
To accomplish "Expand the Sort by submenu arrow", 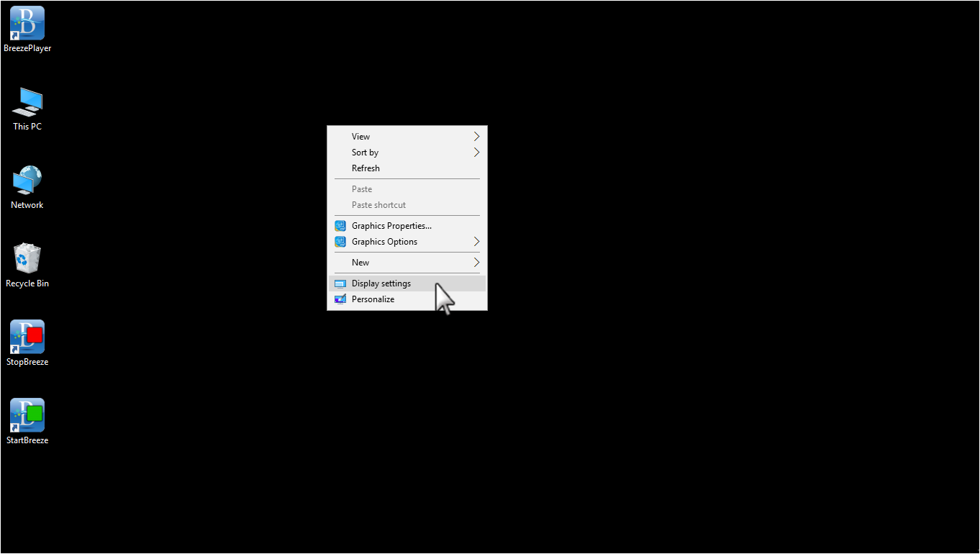I will (476, 153).
